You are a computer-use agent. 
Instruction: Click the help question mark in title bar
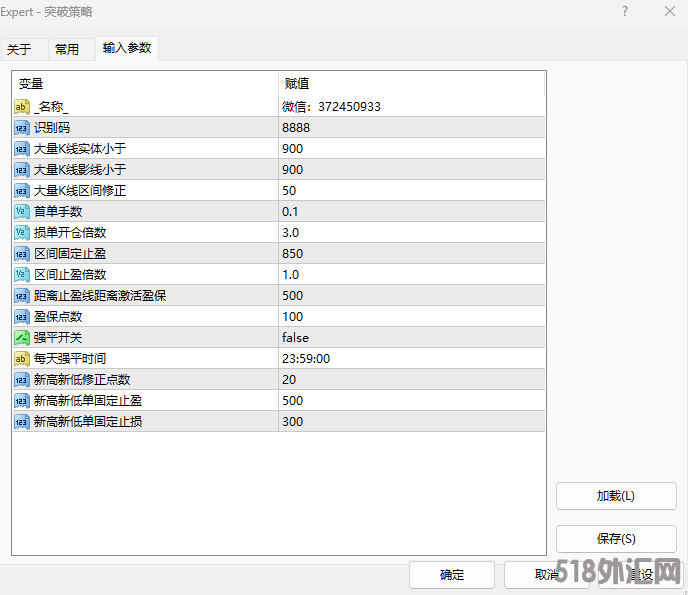(x=625, y=11)
